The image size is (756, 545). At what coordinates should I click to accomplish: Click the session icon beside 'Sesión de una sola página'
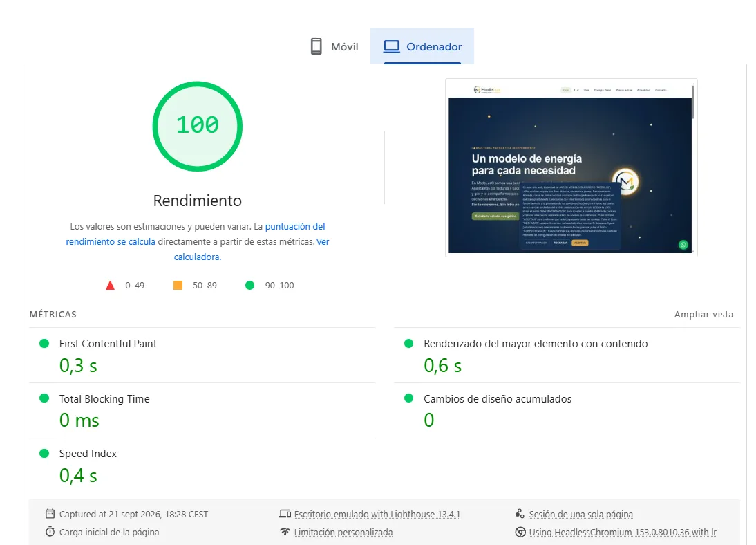point(520,514)
